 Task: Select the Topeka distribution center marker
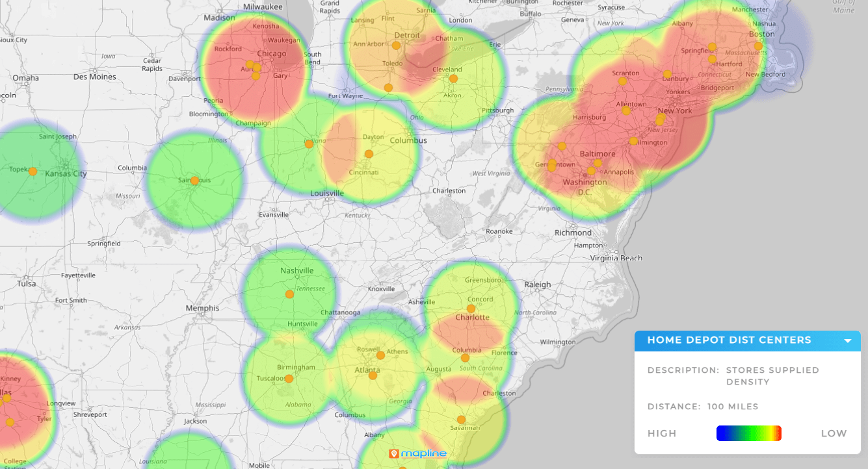pyautogui.click(x=32, y=171)
